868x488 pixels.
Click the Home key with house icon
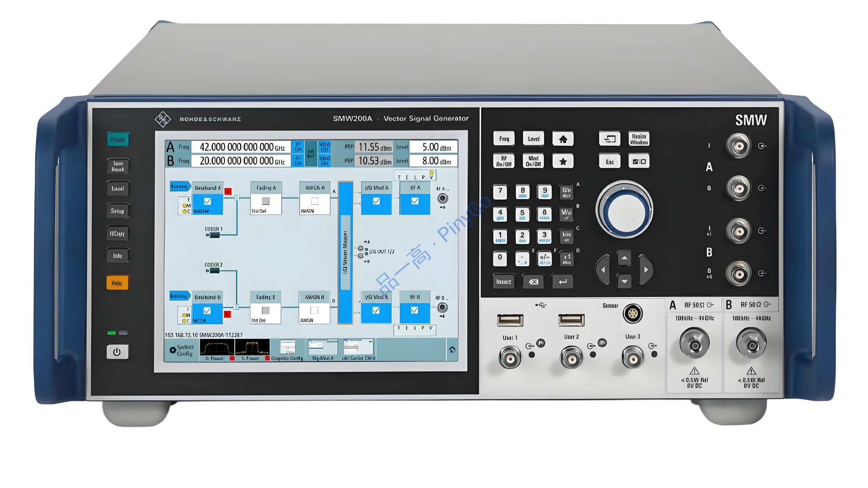[563, 139]
